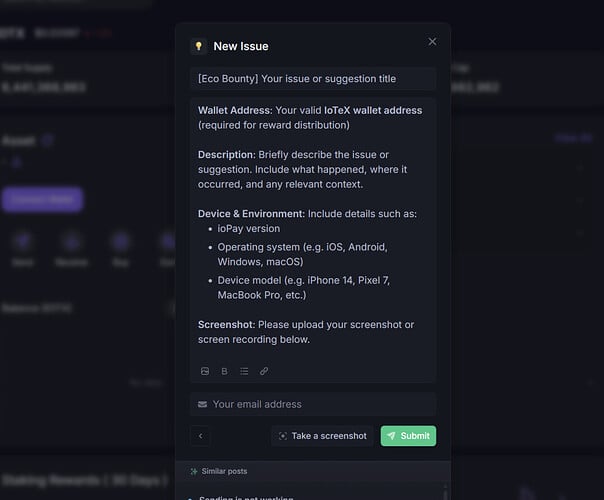Click the sparkle icon beside Similar posts
Screen dimensions: 604x500
pyautogui.click(x=194, y=471)
